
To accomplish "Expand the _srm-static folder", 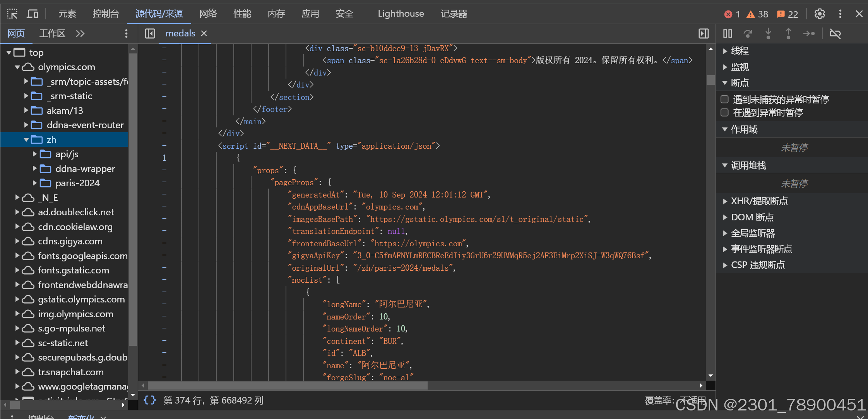I will [x=26, y=96].
